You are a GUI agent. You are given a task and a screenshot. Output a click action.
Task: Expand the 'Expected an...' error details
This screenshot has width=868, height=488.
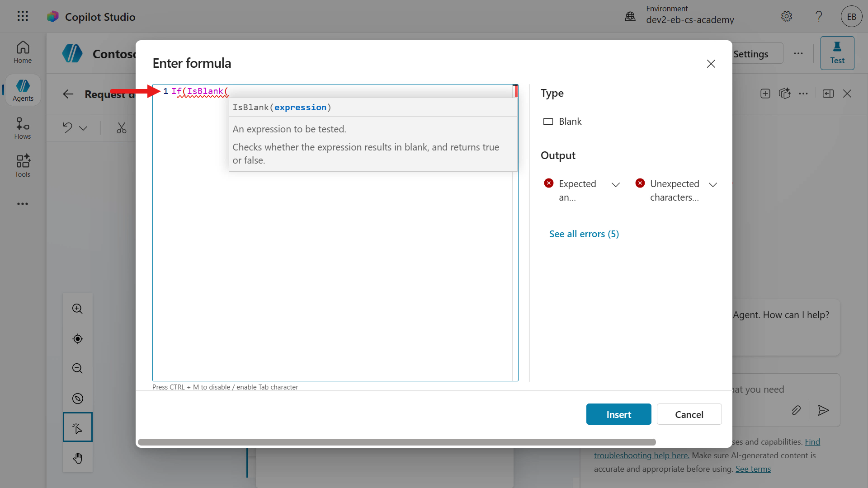click(x=615, y=184)
